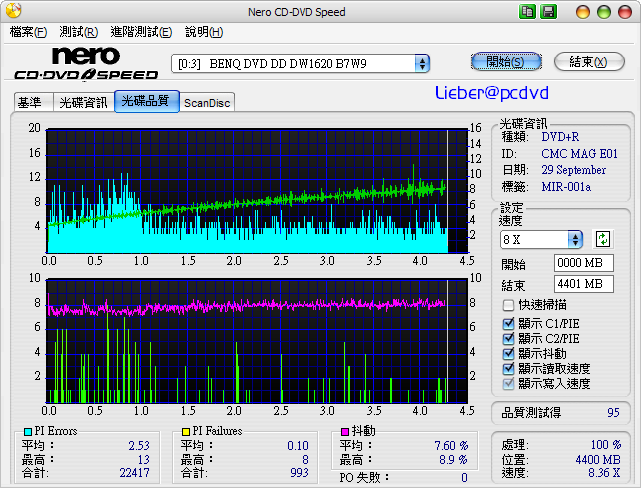
Task: Switch to the ScanDisc tab
Action: coord(207,102)
